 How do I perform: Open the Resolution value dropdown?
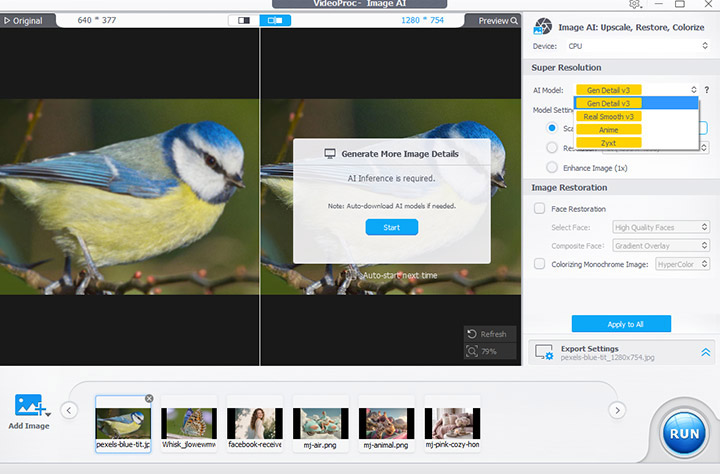(x=703, y=148)
